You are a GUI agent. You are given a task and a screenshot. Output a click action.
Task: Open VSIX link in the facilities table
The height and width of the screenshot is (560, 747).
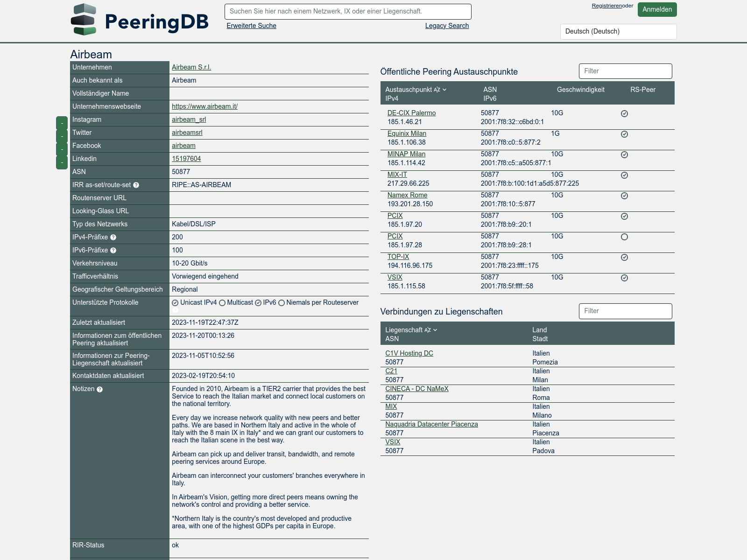[x=393, y=442]
